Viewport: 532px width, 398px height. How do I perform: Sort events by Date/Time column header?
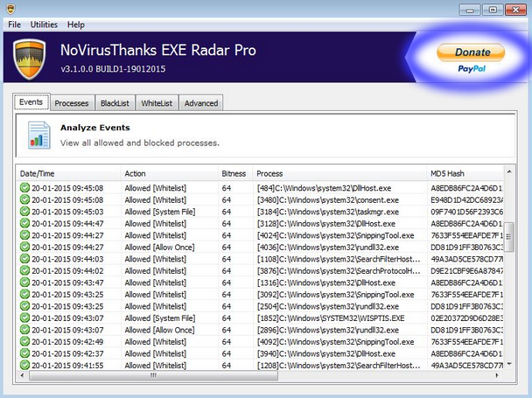66,173
